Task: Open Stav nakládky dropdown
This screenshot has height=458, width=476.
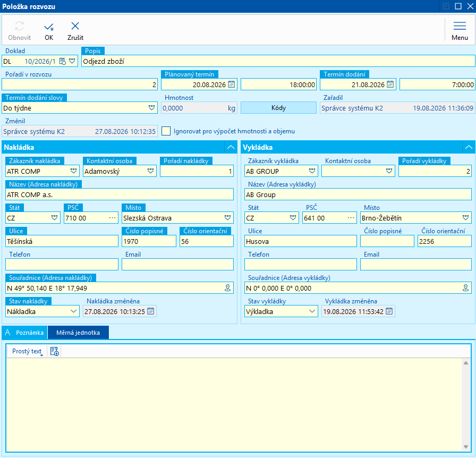Action: click(73, 311)
